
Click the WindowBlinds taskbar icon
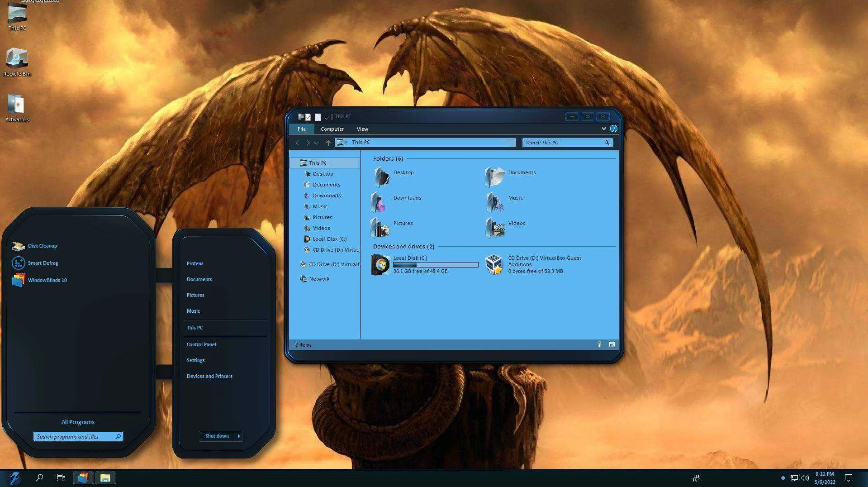coord(83,478)
